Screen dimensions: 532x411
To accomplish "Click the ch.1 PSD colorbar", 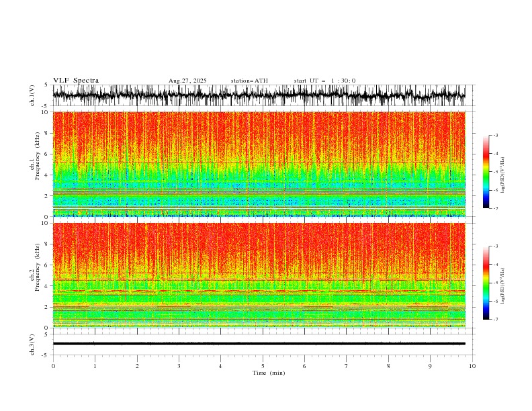I will (486, 172).
